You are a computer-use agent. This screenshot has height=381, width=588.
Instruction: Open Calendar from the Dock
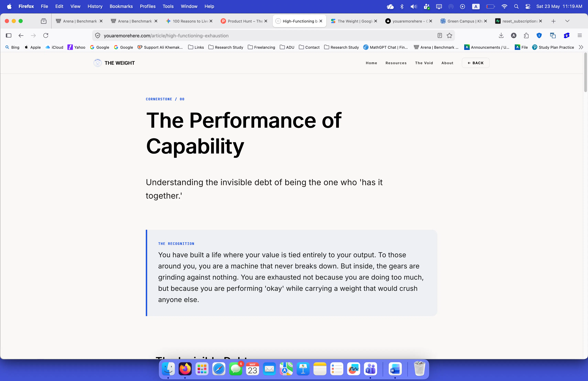[253, 369]
